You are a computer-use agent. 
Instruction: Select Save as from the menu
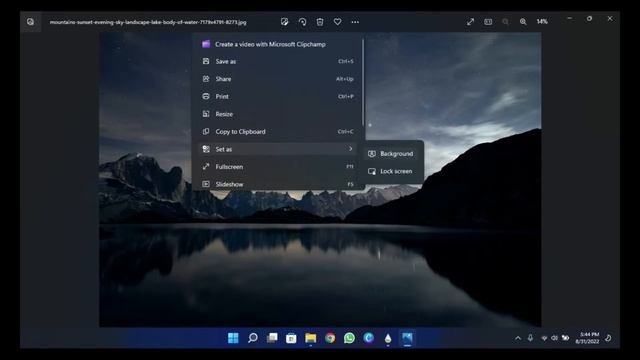277,61
